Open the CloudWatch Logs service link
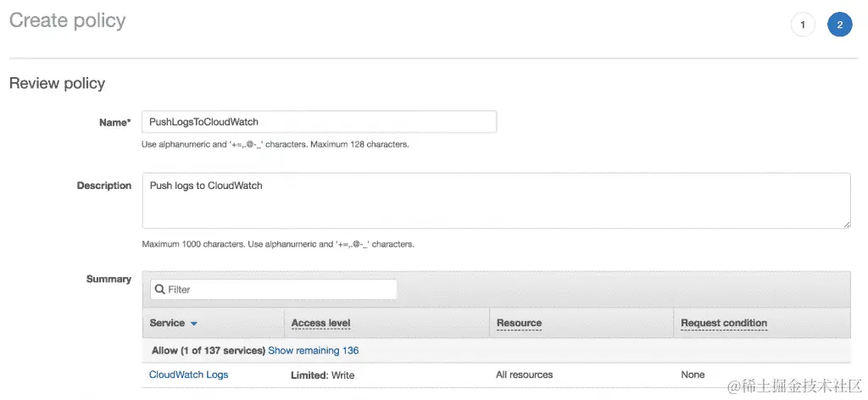 [x=188, y=375]
